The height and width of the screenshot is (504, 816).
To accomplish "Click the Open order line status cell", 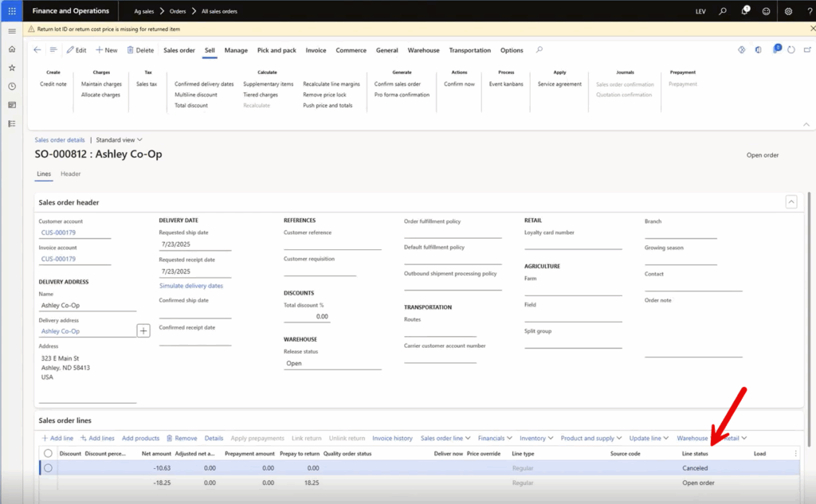I will tap(698, 483).
